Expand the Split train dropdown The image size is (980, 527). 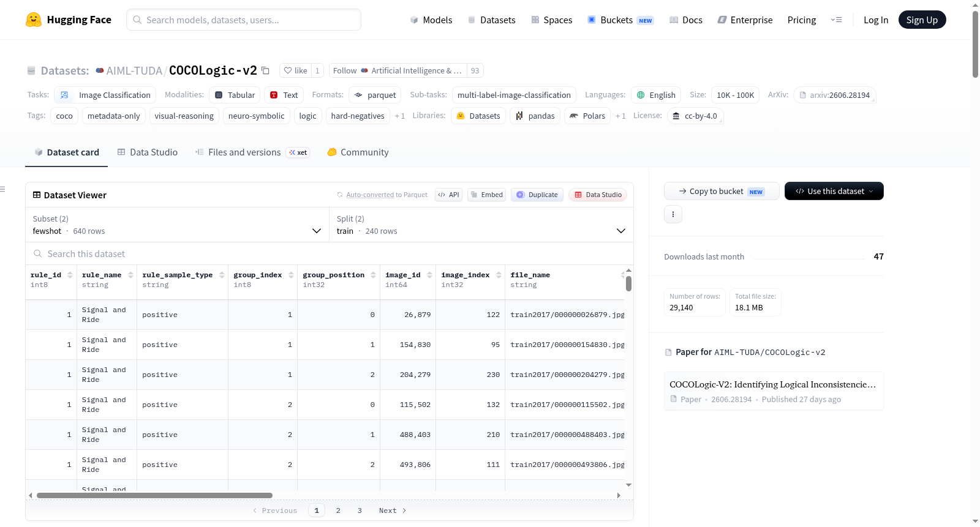481,225
